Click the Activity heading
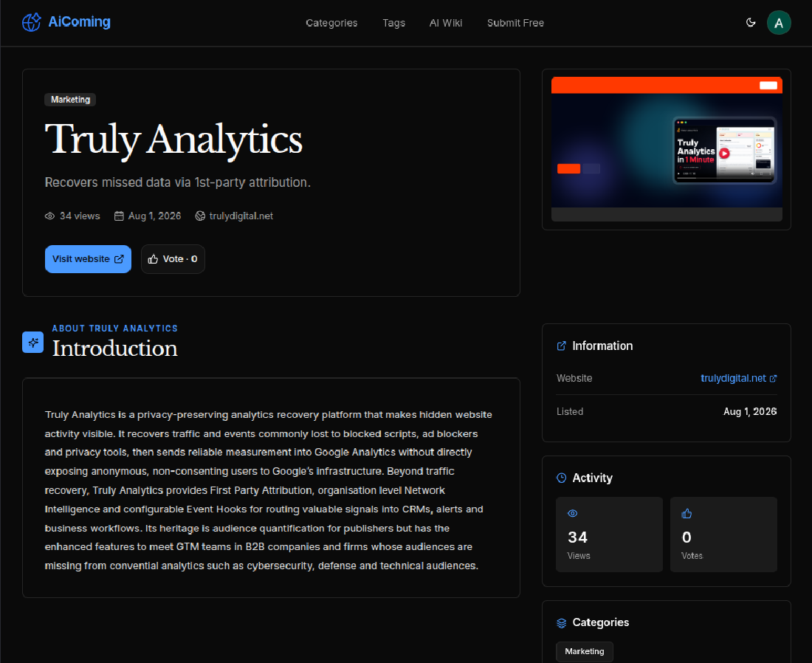 (x=593, y=478)
